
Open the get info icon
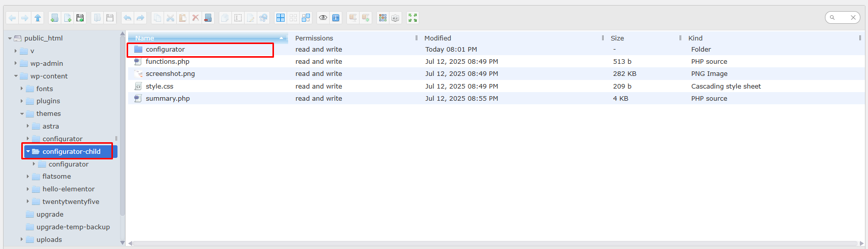click(336, 18)
